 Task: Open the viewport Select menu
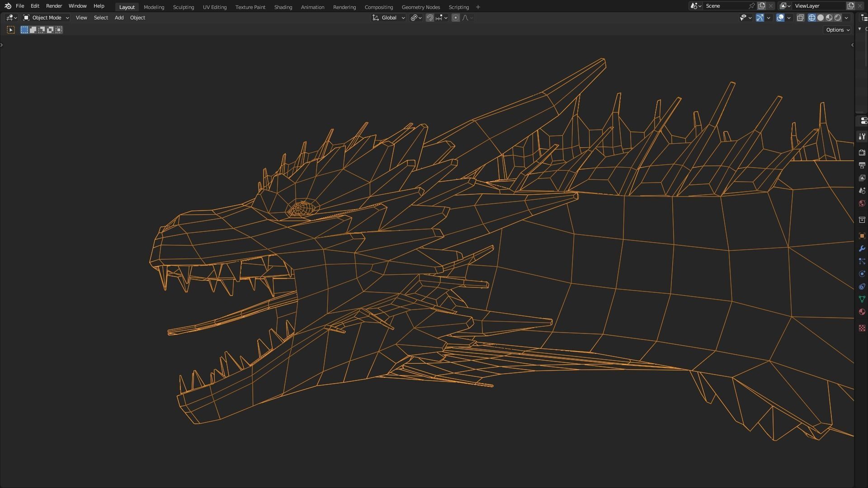(101, 18)
